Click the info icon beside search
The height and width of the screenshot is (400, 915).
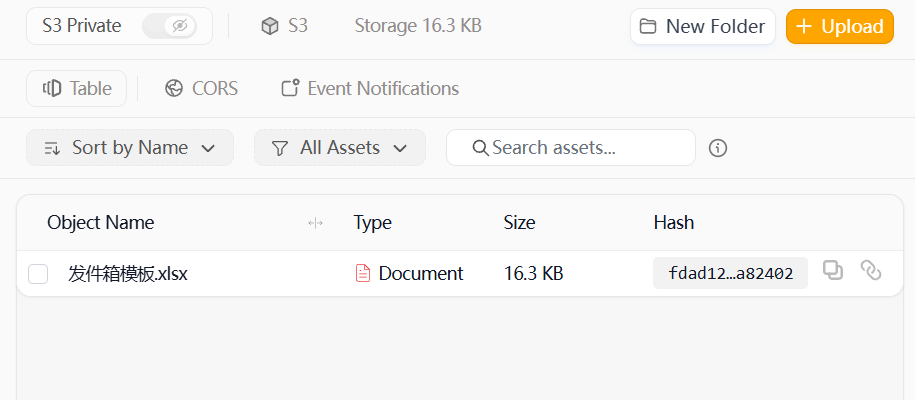718,148
